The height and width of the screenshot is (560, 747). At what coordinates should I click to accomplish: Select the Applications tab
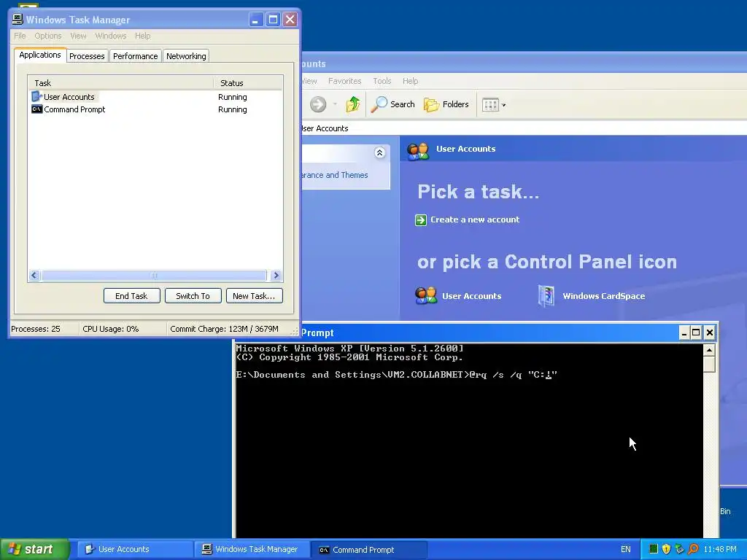click(x=40, y=55)
